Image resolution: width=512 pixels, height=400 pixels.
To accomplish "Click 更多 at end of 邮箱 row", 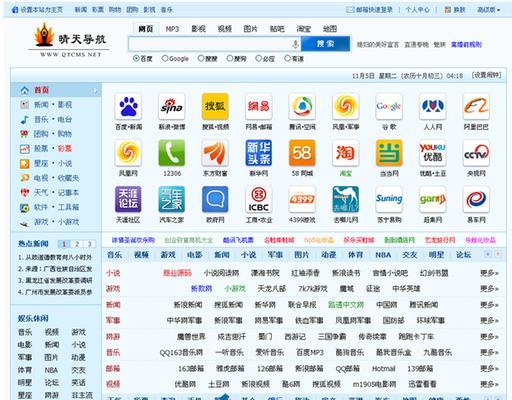I will tap(489, 368).
